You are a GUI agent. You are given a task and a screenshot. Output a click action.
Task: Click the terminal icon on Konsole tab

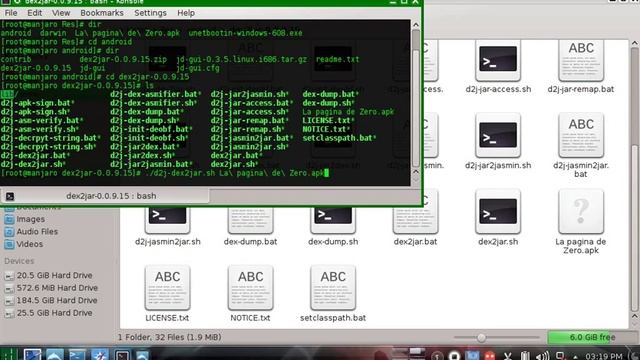coord(10,196)
